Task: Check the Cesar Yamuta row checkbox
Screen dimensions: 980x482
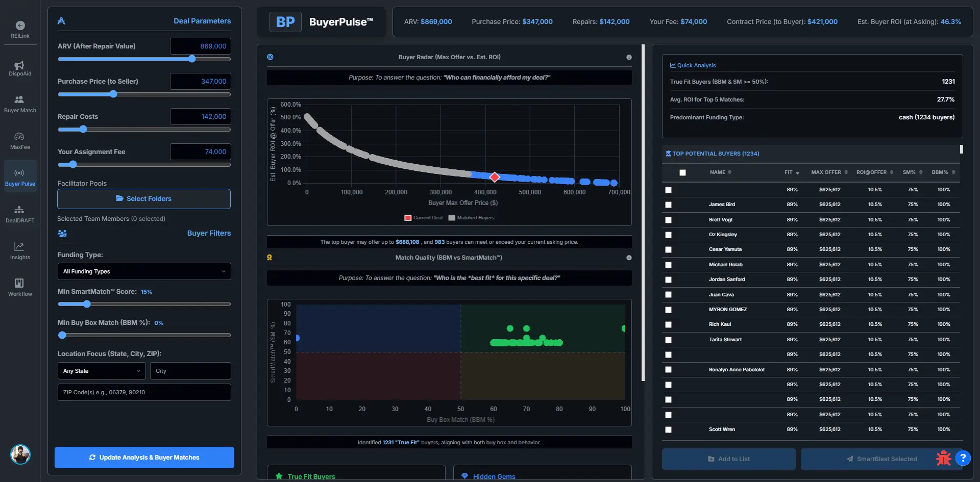Action: tap(668, 249)
